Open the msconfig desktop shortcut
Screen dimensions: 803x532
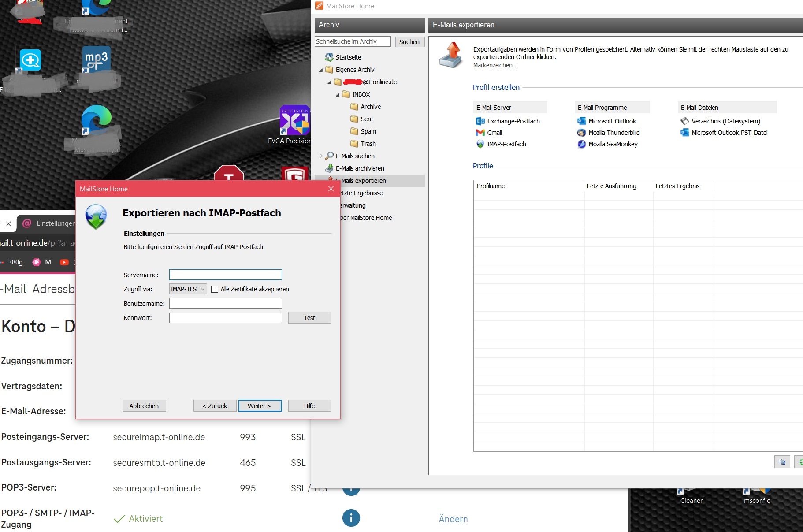click(x=757, y=496)
